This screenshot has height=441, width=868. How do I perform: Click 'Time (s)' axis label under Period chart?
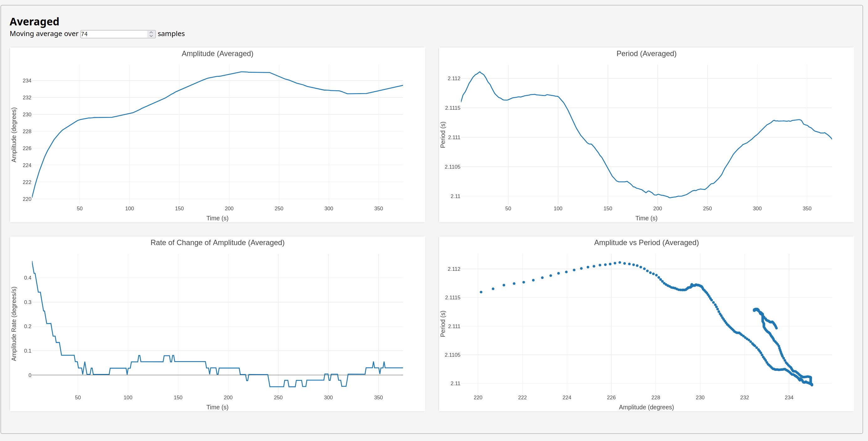point(646,218)
